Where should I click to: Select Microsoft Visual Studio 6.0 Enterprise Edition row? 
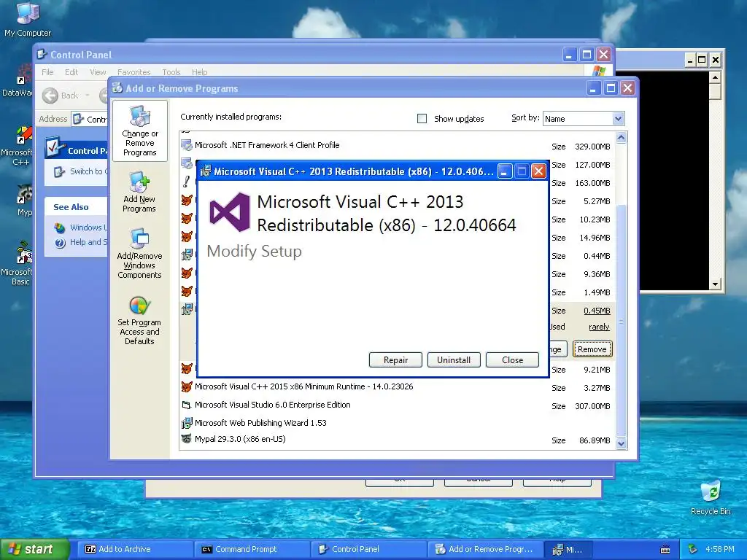tap(398, 405)
